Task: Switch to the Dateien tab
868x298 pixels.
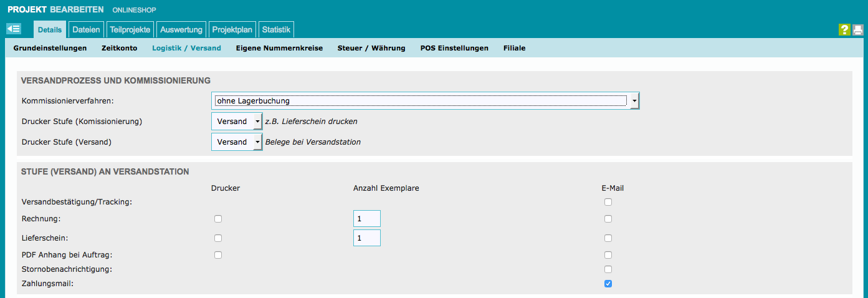Action: pos(86,29)
